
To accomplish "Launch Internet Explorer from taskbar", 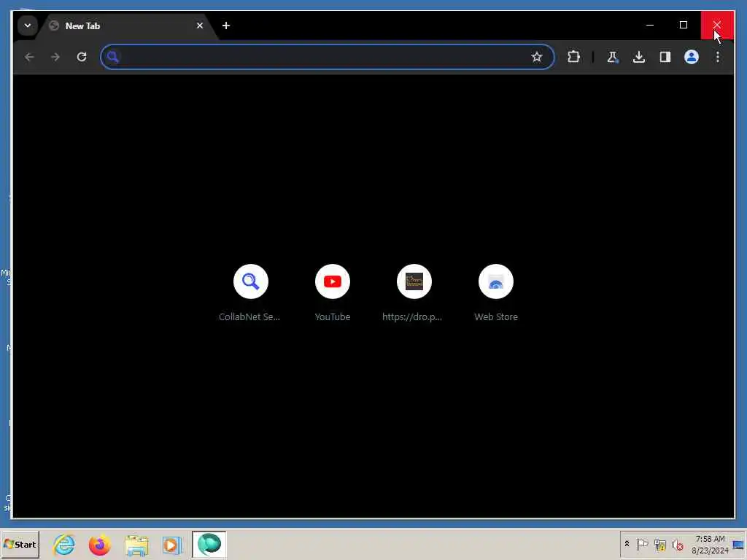I will tap(64, 544).
